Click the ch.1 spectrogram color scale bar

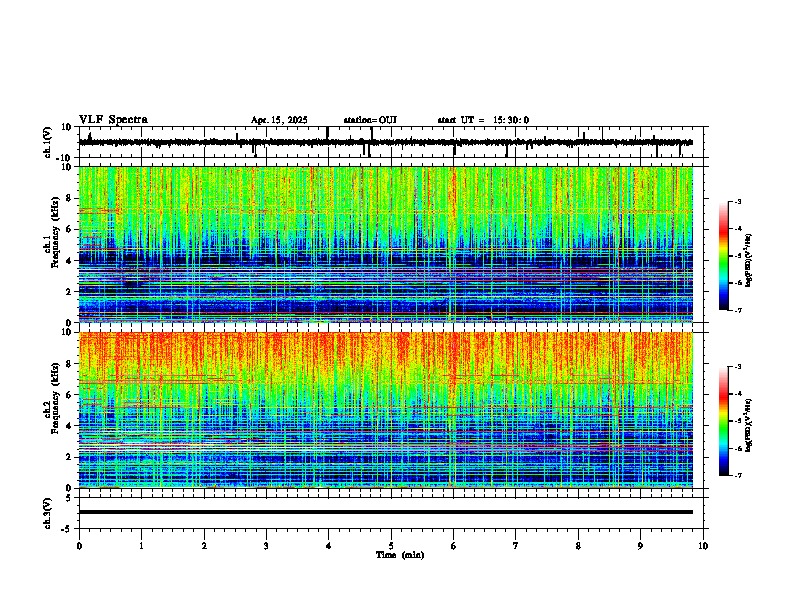point(724,256)
